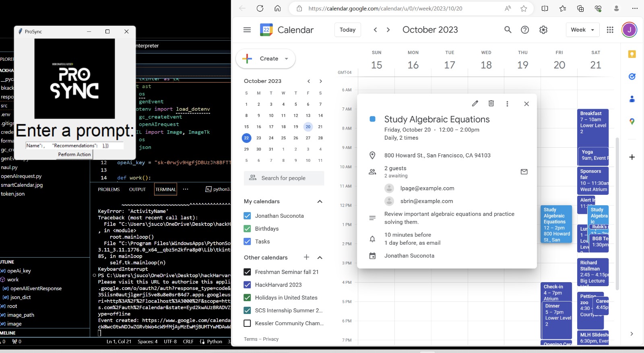Add another calendar with plus icon
Viewport: 644px width, 353px height.
306,257
